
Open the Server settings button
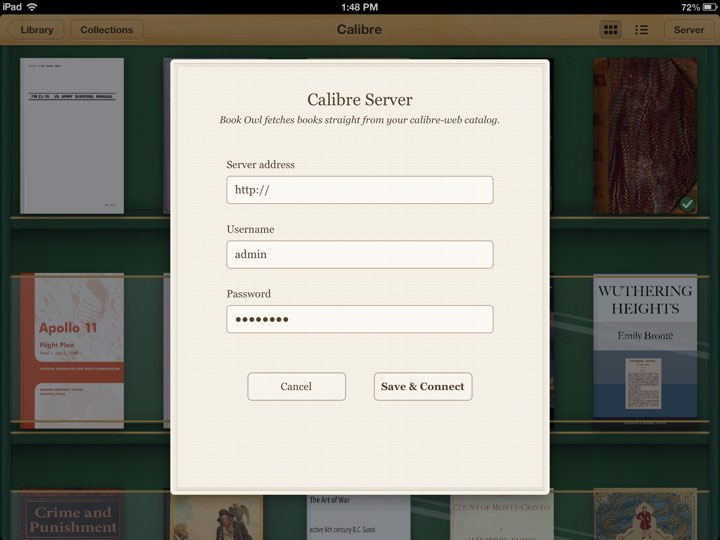click(x=688, y=30)
